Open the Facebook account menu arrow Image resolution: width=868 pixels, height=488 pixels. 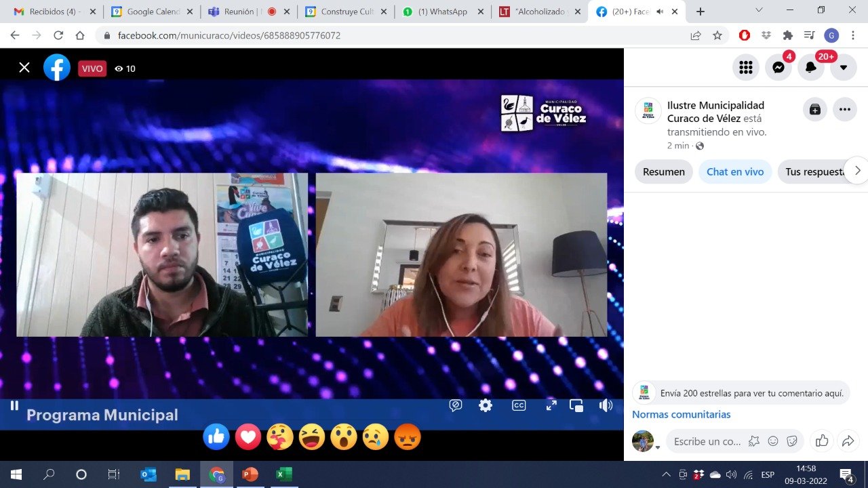pos(843,67)
